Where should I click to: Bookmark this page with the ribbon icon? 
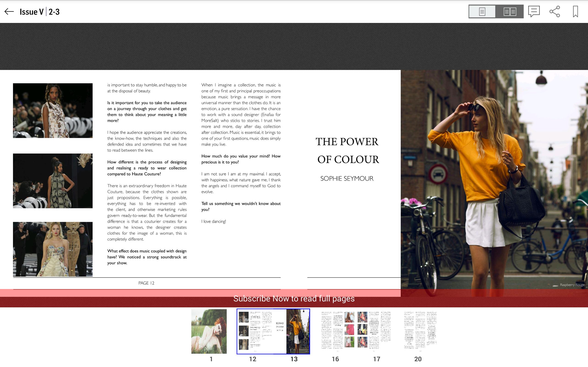tap(575, 11)
